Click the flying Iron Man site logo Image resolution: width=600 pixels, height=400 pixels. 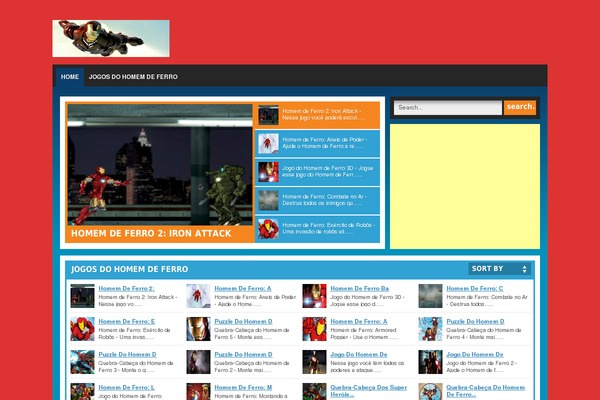tap(111, 38)
